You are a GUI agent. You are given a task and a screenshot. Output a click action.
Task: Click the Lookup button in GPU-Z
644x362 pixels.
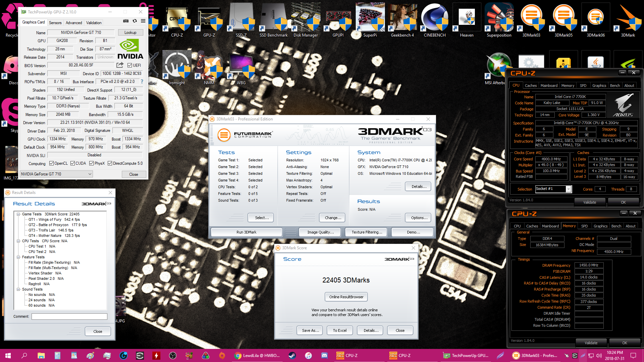130,33
